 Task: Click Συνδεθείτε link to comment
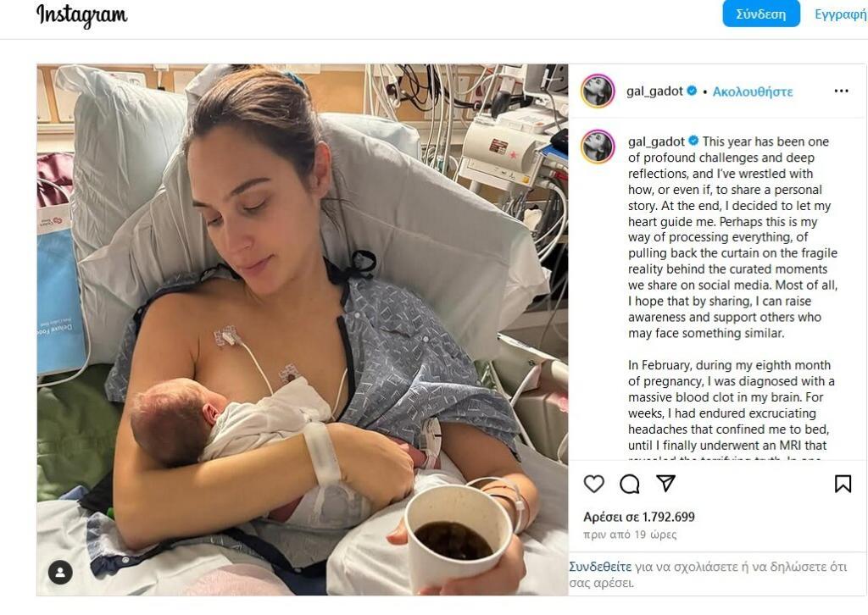tap(600, 567)
